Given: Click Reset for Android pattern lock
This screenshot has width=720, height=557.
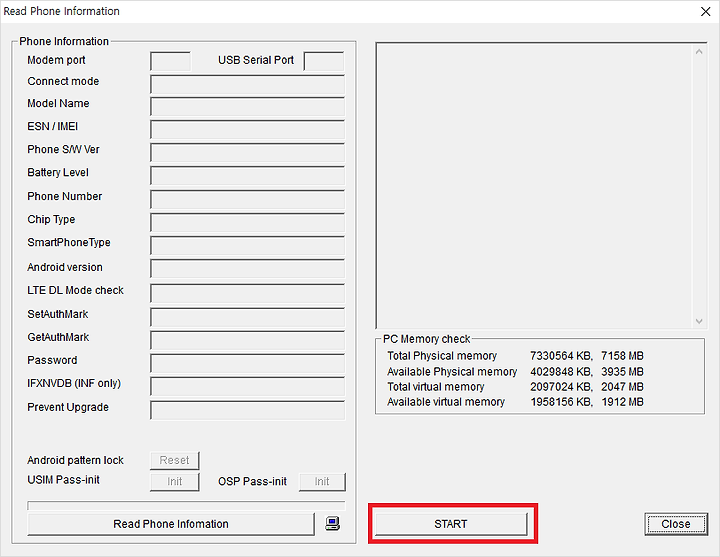Looking at the screenshot, I should pyautogui.click(x=174, y=460).
